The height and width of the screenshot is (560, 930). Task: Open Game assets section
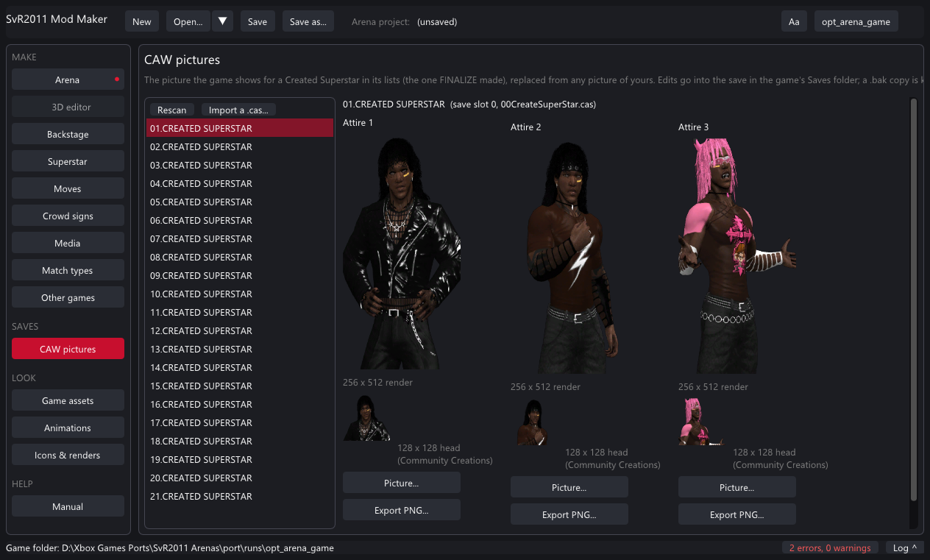pyautogui.click(x=68, y=400)
